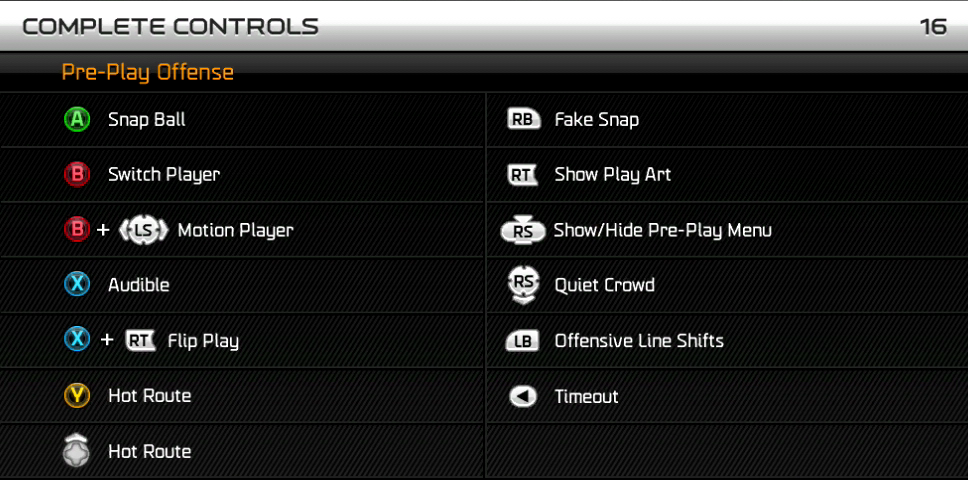The width and height of the screenshot is (968, 480).
Task: Click the Pre-Play Offense section heading
Action: coord(148,73)
